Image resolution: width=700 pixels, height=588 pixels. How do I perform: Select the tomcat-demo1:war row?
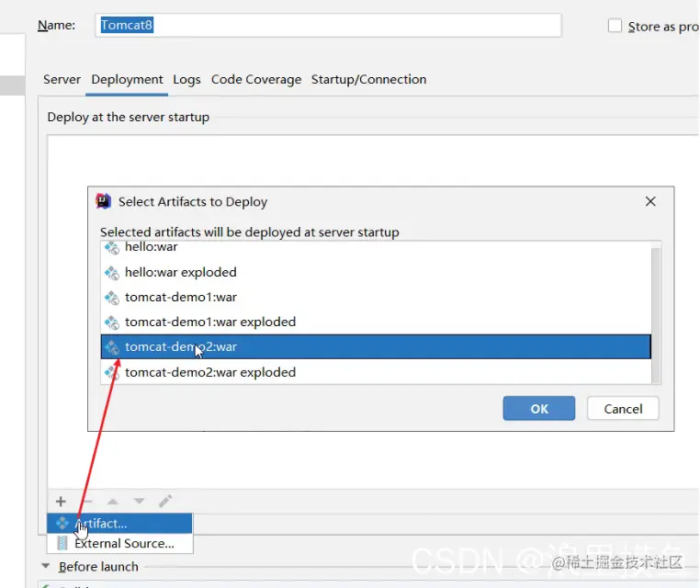pos(376,297)
